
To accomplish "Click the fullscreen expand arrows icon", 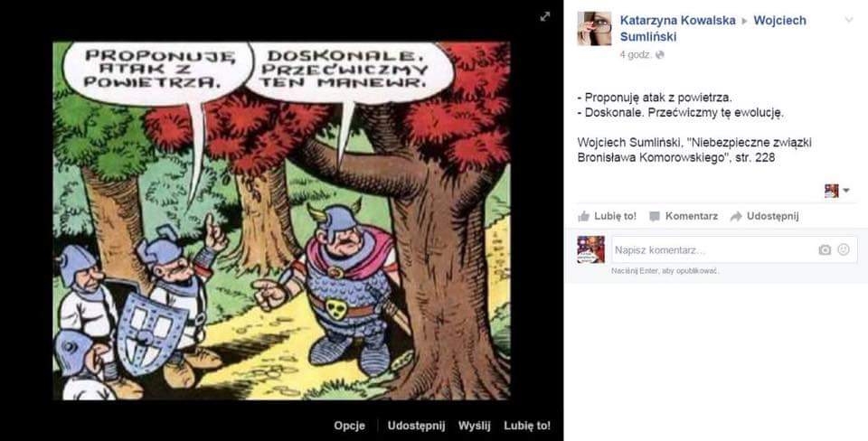I will tap(544, 16).
